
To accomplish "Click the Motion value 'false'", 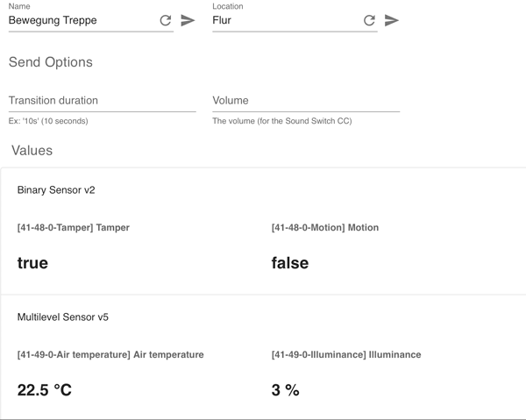I will coord(290,262).
